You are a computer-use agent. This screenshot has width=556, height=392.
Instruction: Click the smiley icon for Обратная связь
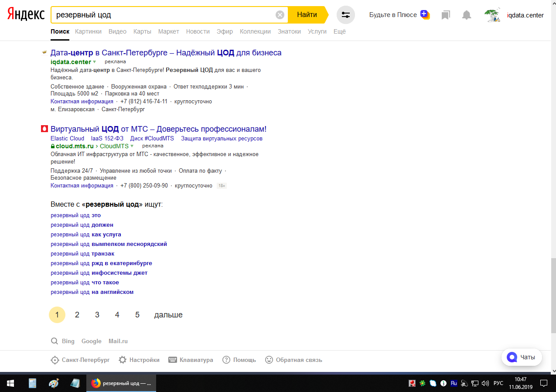pos(269,360)
